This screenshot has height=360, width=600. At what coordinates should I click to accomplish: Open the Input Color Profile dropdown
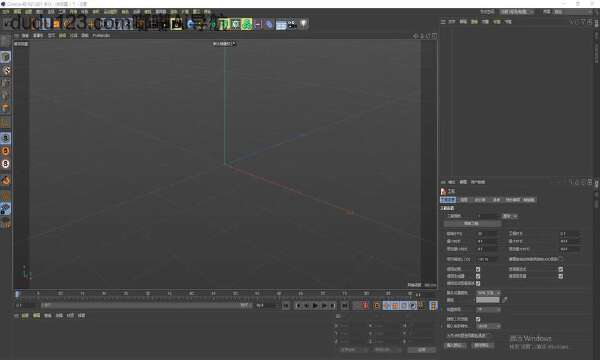(x=488, y=326)
